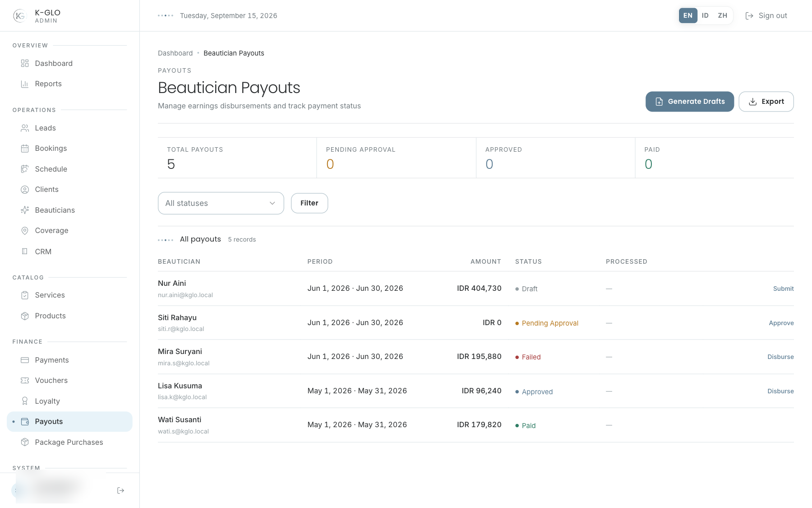Click "mira.s@kglo.local" email text

click(184, 364)
